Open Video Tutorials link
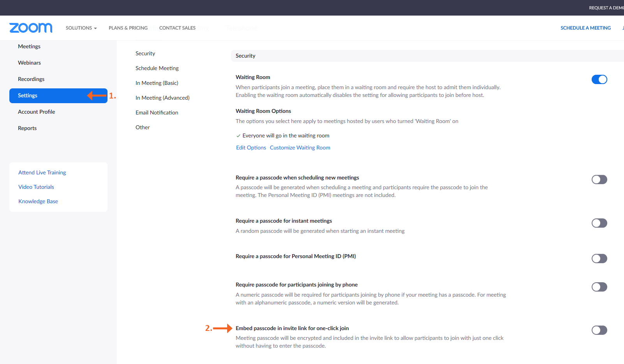Screen dimensions: 624x364 (x=36, y=187)
